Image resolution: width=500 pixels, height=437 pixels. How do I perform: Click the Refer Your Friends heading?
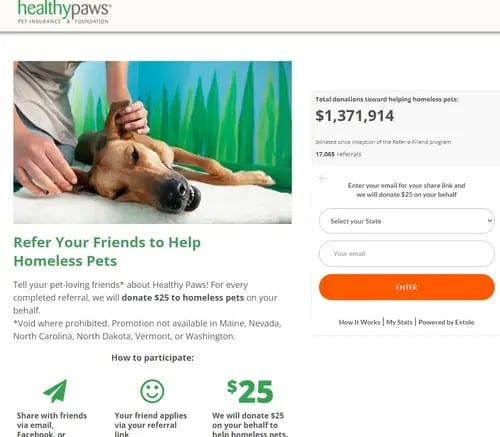107,251
